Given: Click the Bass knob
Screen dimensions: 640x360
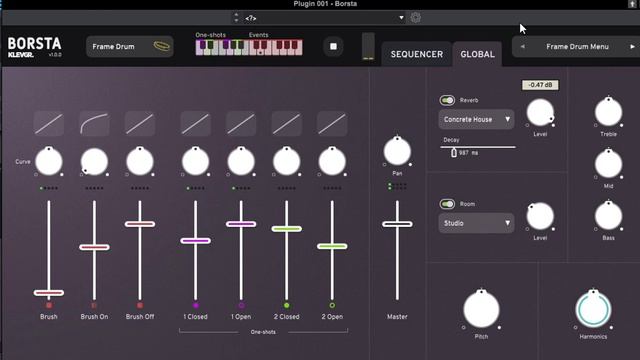Looking at the screenshot, I should coord(609,216).
